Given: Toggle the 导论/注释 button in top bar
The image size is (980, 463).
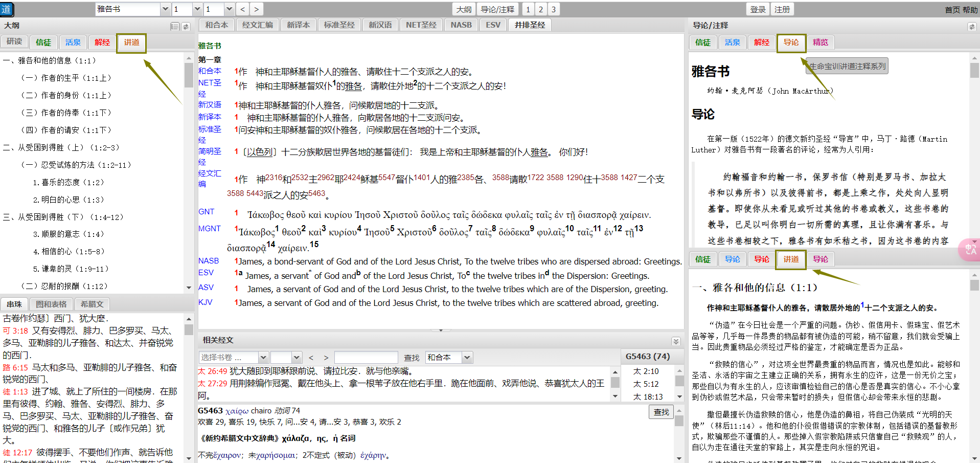Looking at the screenshot, I should click(497, 9).
